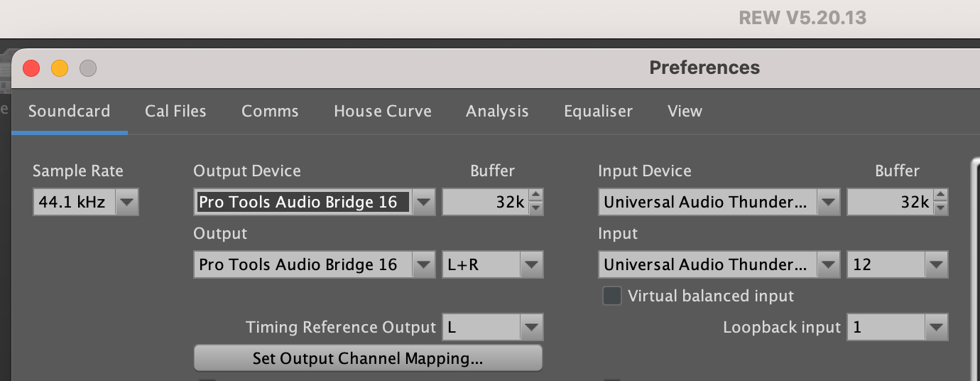This screenshot has width=980, height=381.
Task: Decrease the input buffer with down stepper
Action: pos(940,209)
